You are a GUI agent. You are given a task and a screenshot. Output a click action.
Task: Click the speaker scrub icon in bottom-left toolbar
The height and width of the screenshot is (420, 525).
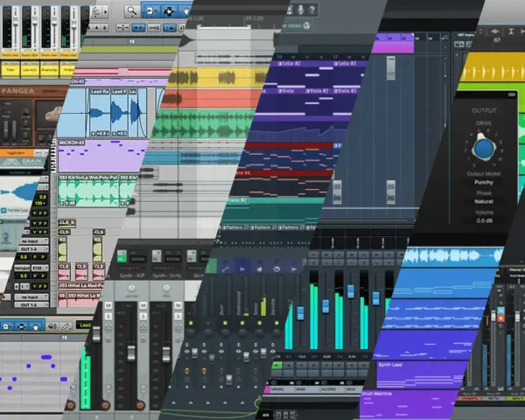click(52, 325)
